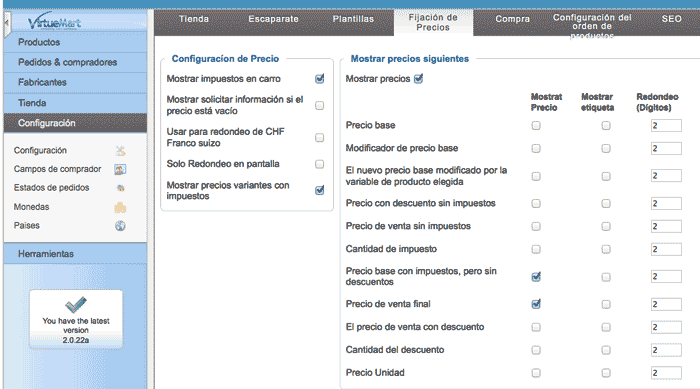Image resolution: width=700 pixels, height=389 pixels.
Task: Check Mostrar etiqueta for Precio base
Action: tap(605, 125)
